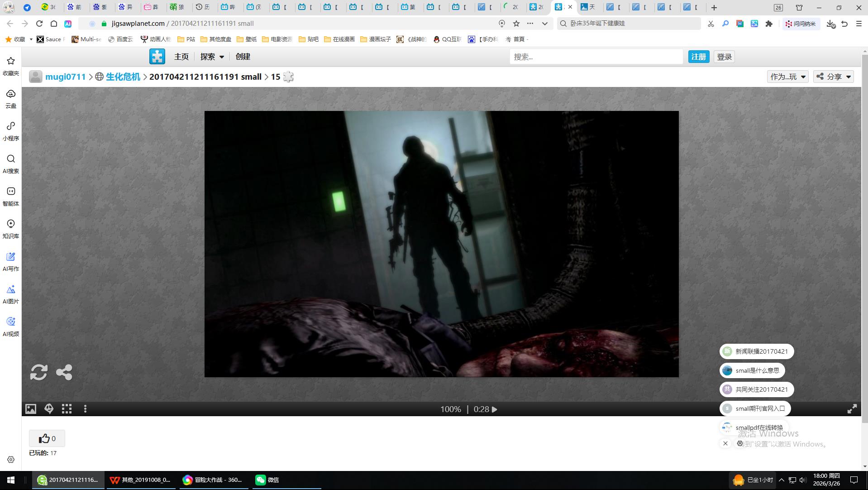The width and height of the screenshot is (868, 490).
Task: Expand the 分享 share dropdown
Action: pyautogui.click(x=834, y=77)
